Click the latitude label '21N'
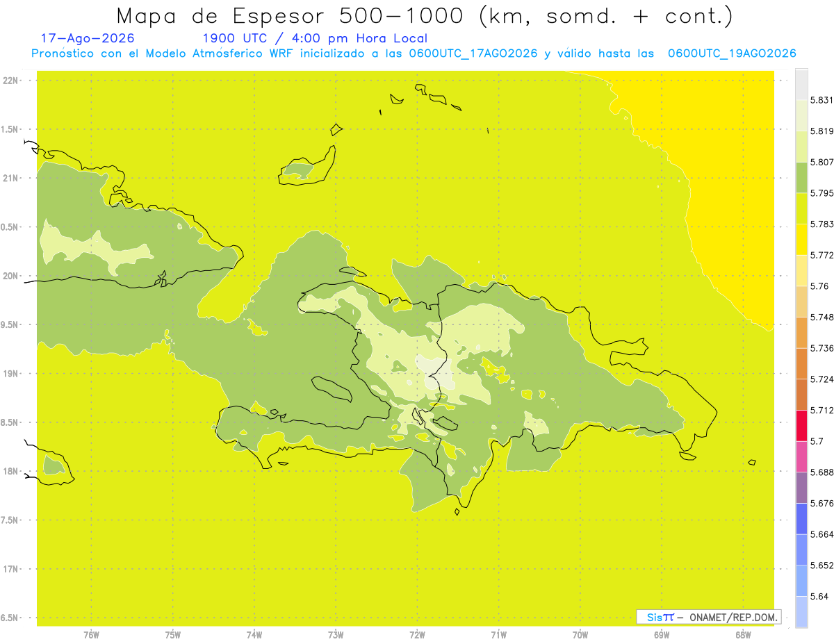834x644 pixels. click(x=10, y=178)
